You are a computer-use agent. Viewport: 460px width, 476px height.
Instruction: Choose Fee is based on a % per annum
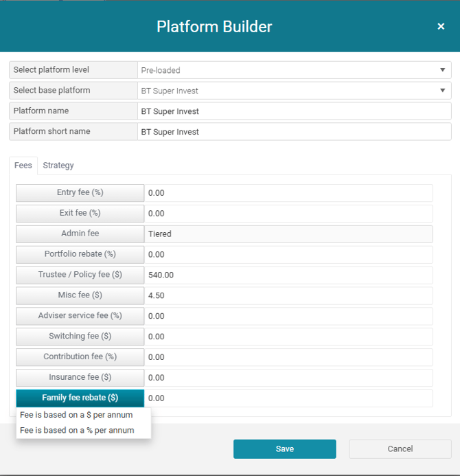(x=77, y=431)
